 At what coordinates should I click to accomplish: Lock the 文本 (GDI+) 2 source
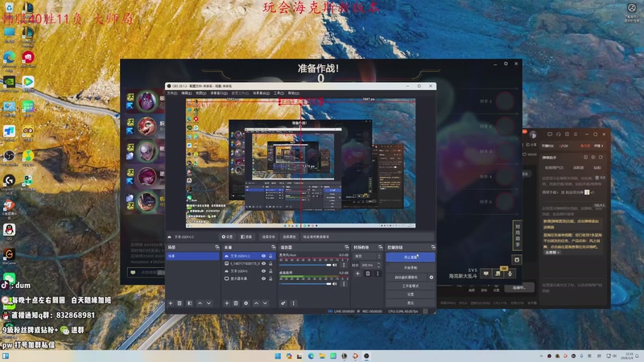[270, 256]
